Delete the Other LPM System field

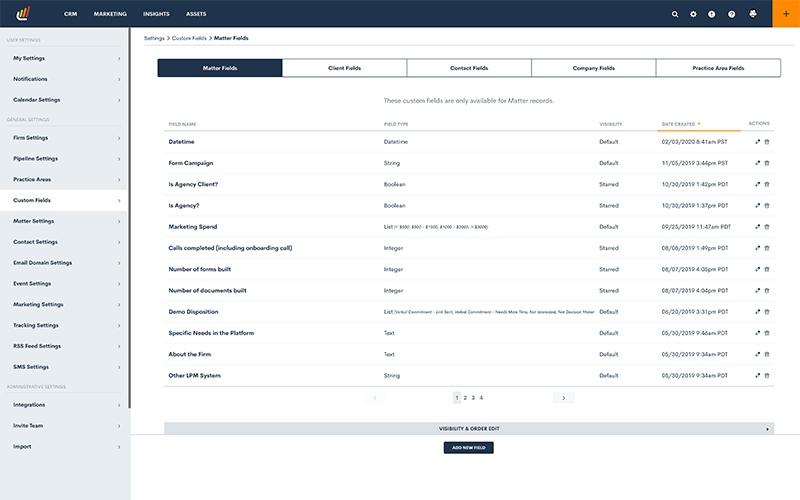(767, 376)
